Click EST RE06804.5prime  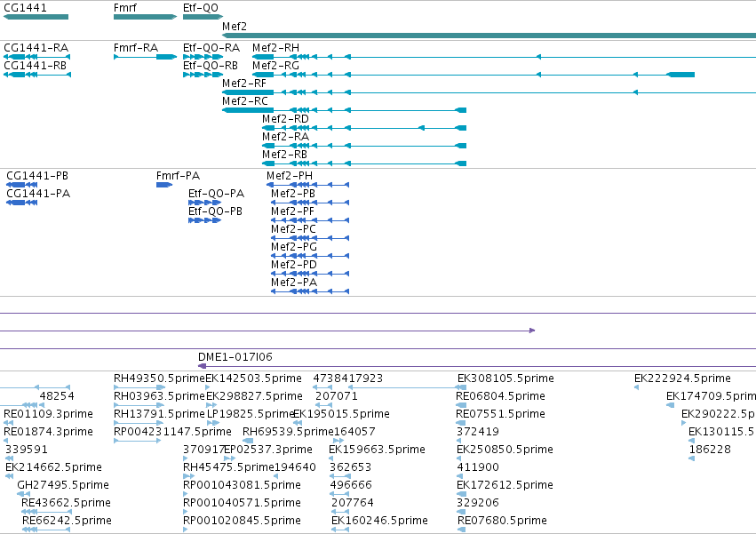(x=500, y=396)
